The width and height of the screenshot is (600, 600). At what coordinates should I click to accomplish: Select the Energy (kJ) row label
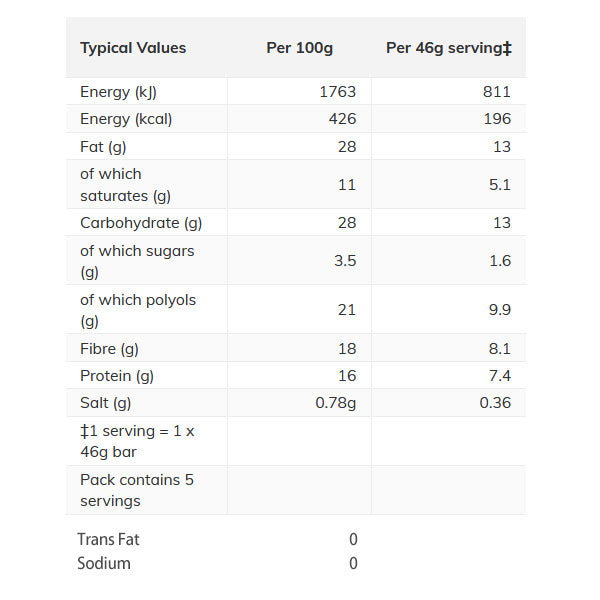point(118,92)
